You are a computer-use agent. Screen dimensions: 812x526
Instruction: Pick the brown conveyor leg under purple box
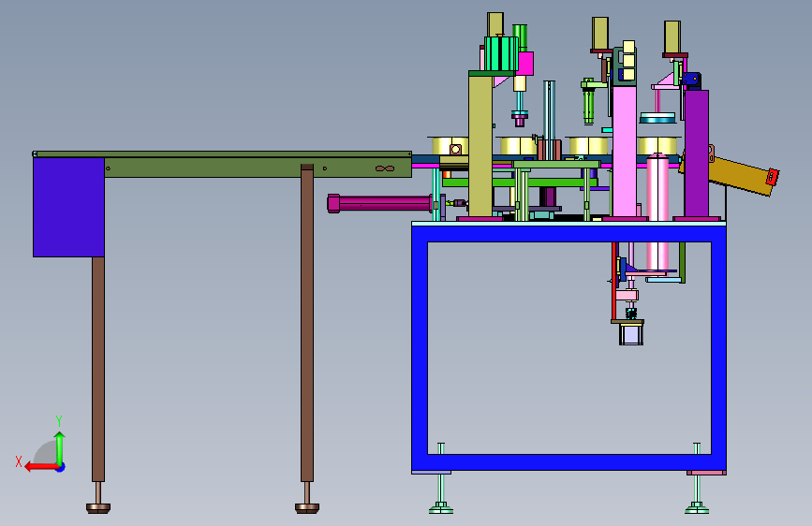click(x=98, y=369)
